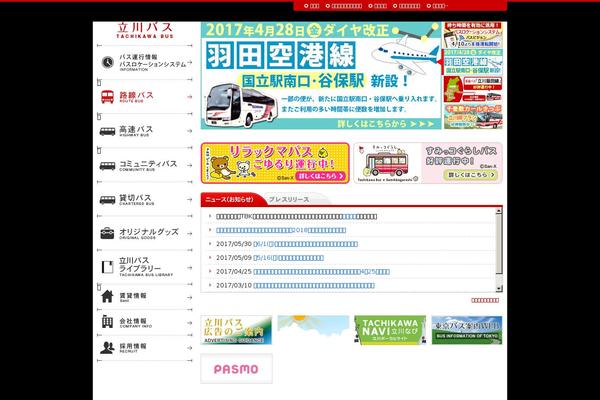The image size is (600, 400).
Task: Click the last link in top red bar
Action: (437, 6)
